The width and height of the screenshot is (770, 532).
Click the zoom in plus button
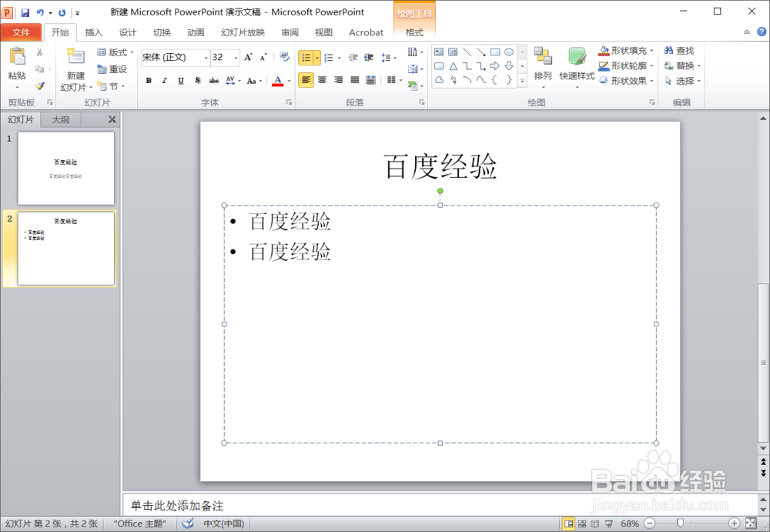tap(734, 524)
